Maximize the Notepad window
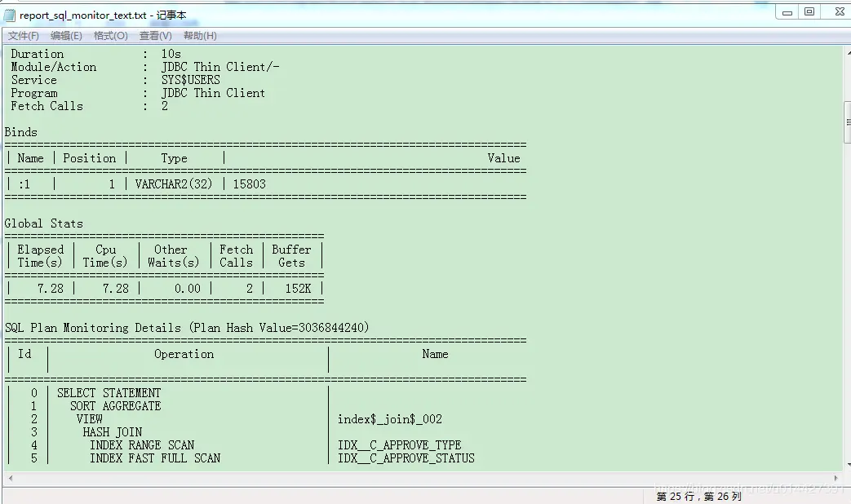This screenshot has width=851, height=504. click(809, 12)
